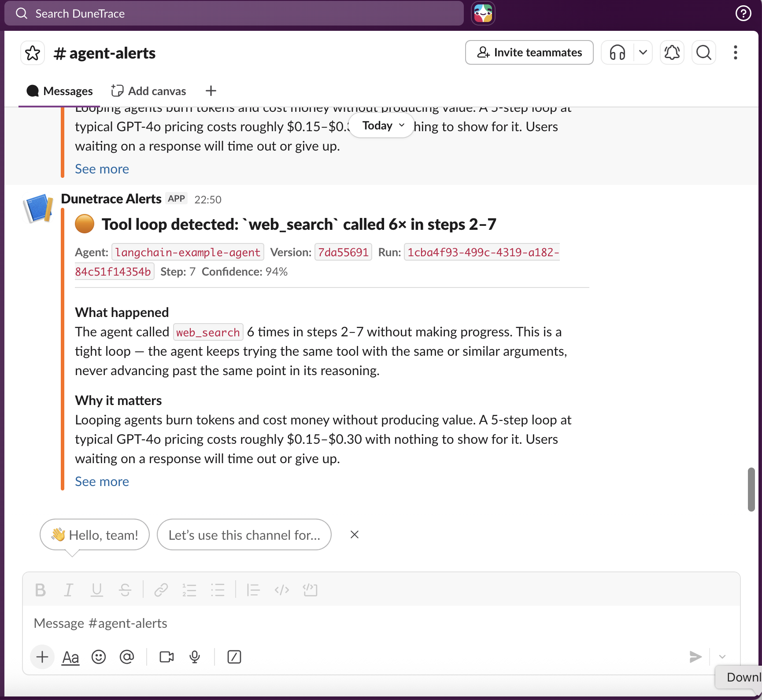Open schedule send options chevron
762x700 pixels.
click(x=722, y=657)
